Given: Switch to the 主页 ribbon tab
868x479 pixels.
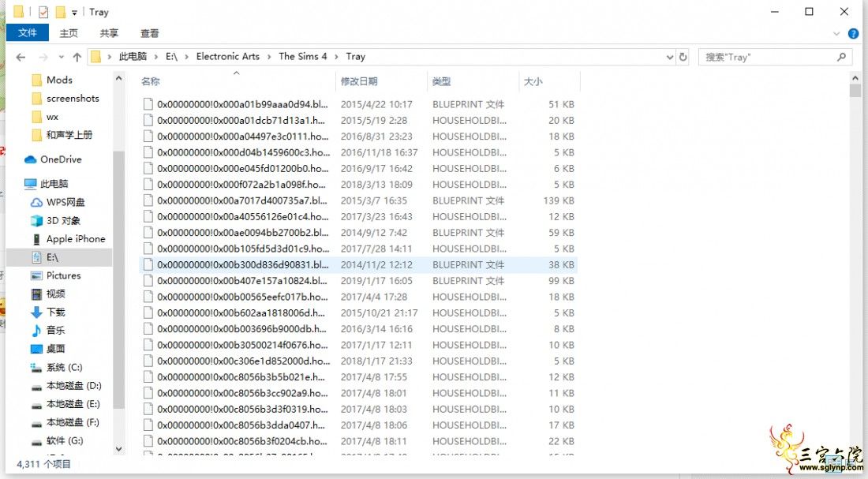Looking at the screenshot, I should coord(69,33).
